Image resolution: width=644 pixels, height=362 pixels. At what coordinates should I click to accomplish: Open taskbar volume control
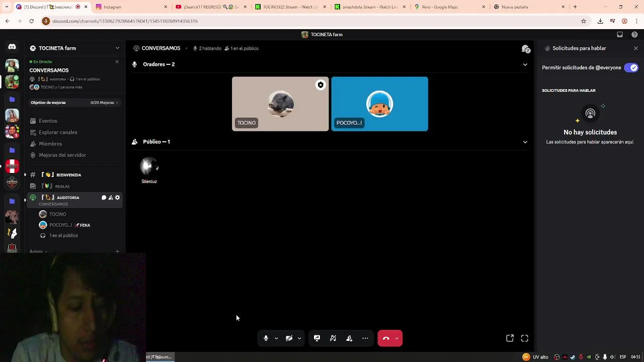[x=612, y=357]
